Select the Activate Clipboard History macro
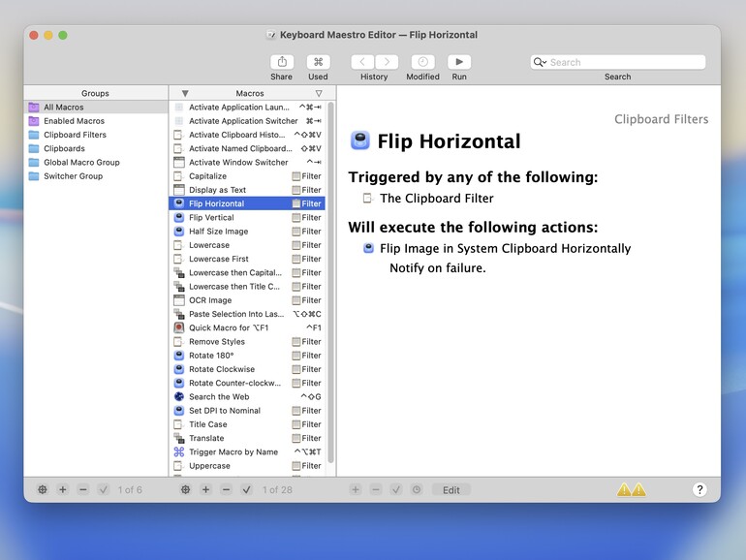The width and height of the screenshot is (746, 560). [247, 135]
